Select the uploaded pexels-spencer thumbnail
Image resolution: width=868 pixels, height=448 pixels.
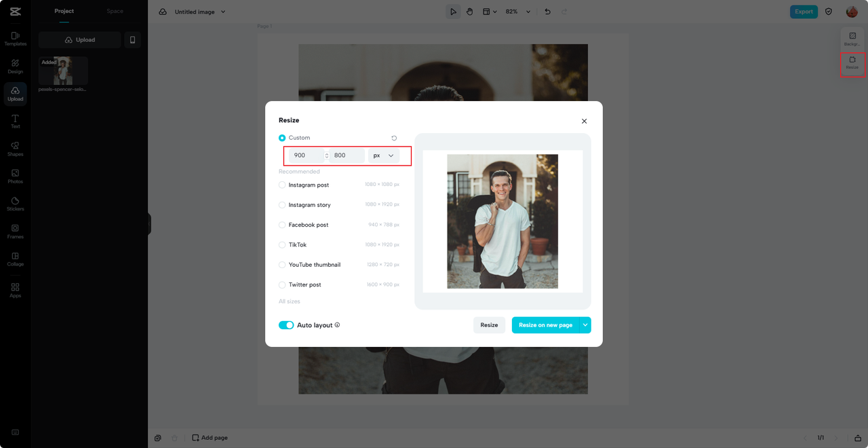[x=63, y=71]
